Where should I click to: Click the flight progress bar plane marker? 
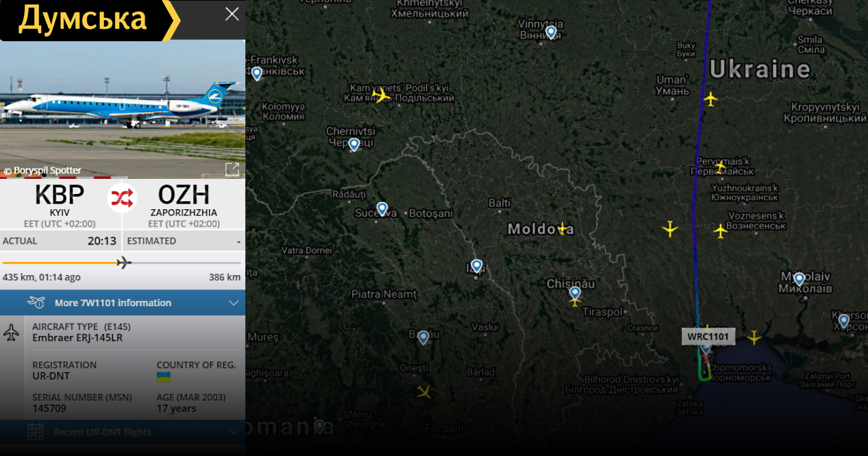(124, 262)
